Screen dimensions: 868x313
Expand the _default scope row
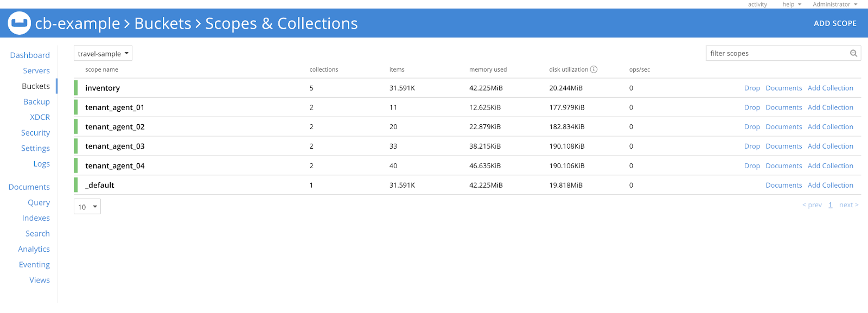pyautogui.click(x=100, y=186)
